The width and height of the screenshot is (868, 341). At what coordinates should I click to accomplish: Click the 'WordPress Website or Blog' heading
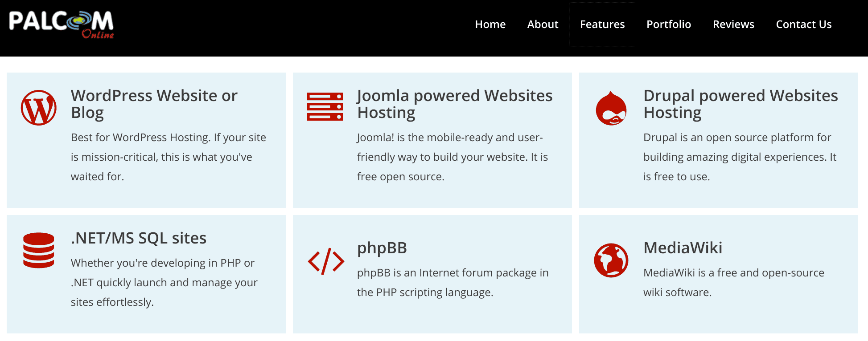click(154, 104)
